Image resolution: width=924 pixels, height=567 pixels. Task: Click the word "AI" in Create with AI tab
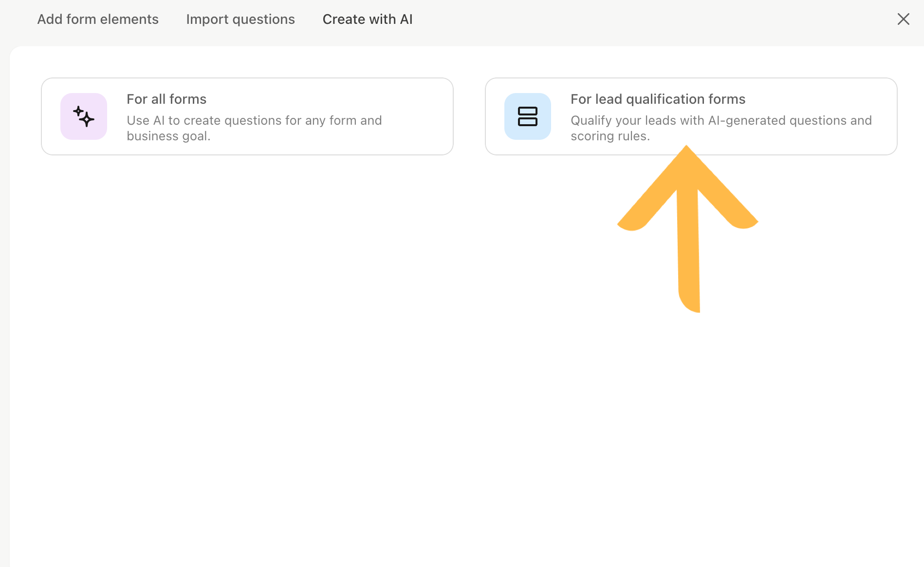pyautogui.click(x=406, y=19)
